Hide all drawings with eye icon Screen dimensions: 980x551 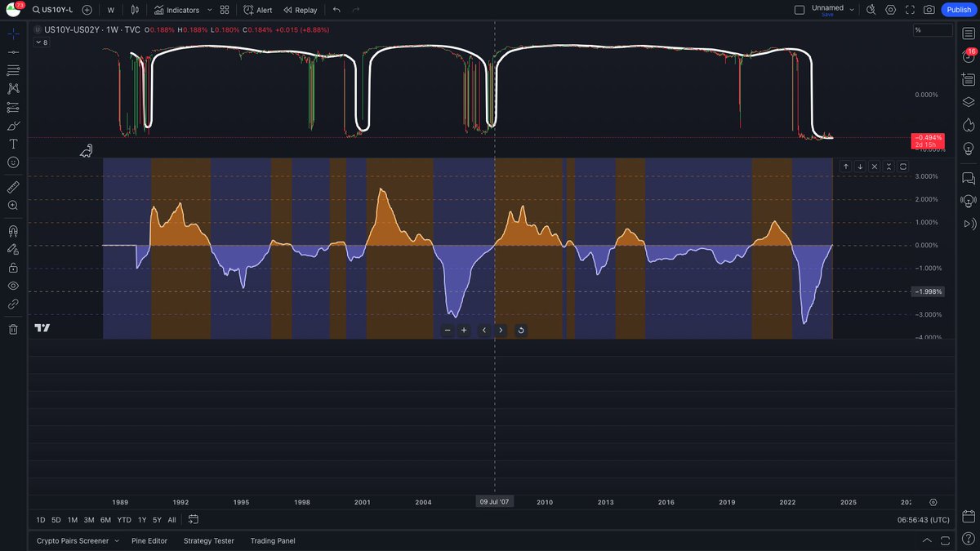click(x=13, y=286)
